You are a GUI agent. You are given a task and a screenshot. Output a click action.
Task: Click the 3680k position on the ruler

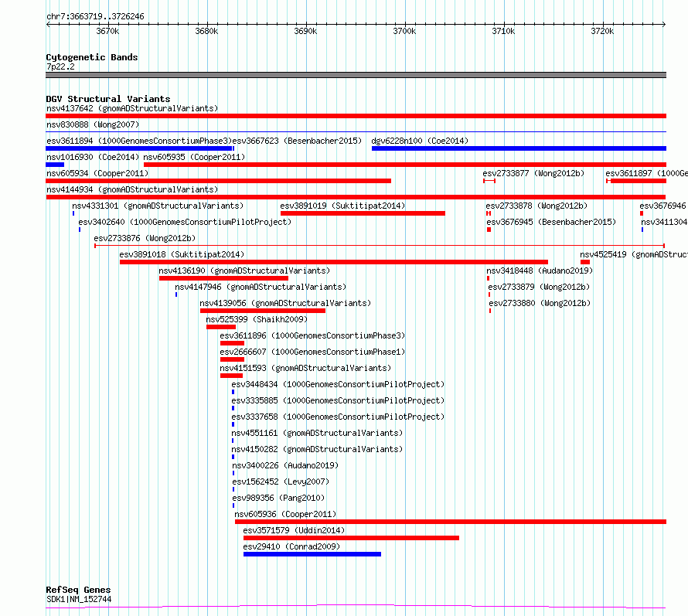(x=206, y=31)
